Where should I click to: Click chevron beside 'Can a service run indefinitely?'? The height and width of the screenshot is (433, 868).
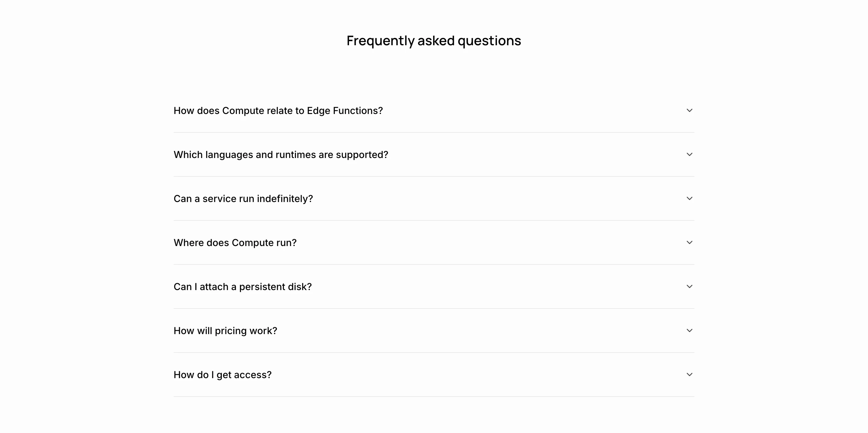[689, 199]
